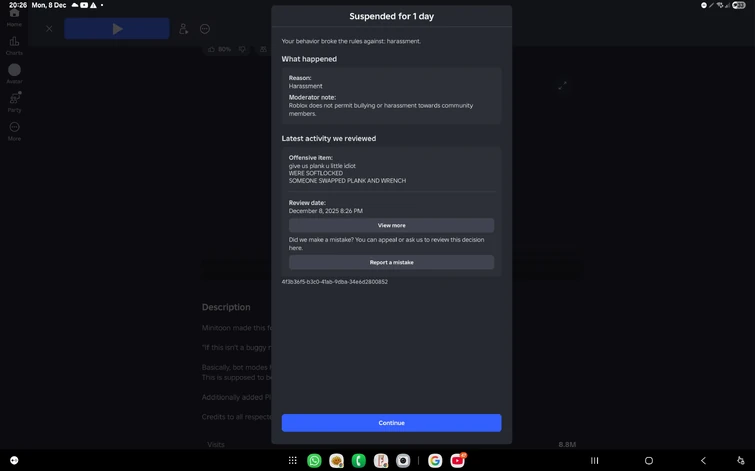The image size is (755, 471).
Task: Tap the round icon in taskbar left corner
Action: 14,460
